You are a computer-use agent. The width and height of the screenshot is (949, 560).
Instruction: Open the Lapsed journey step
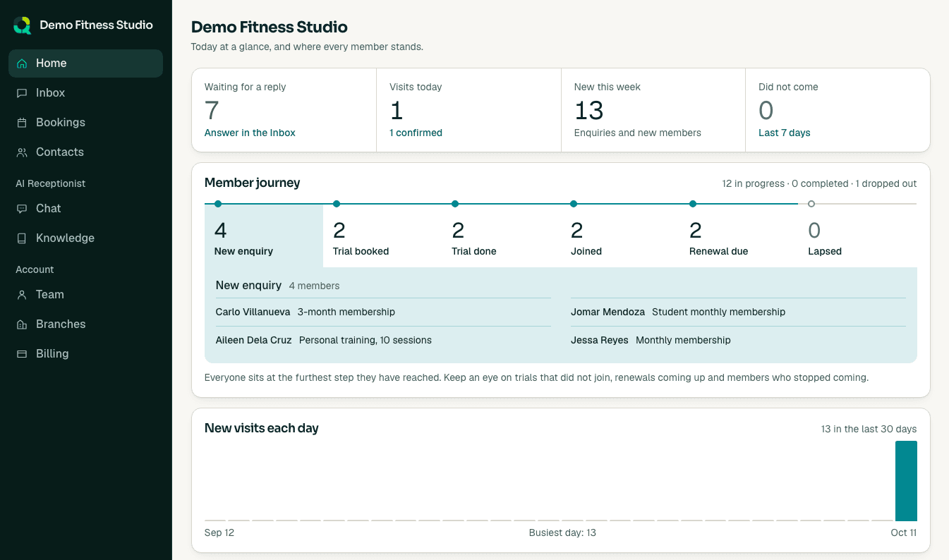tap(857, 236)
